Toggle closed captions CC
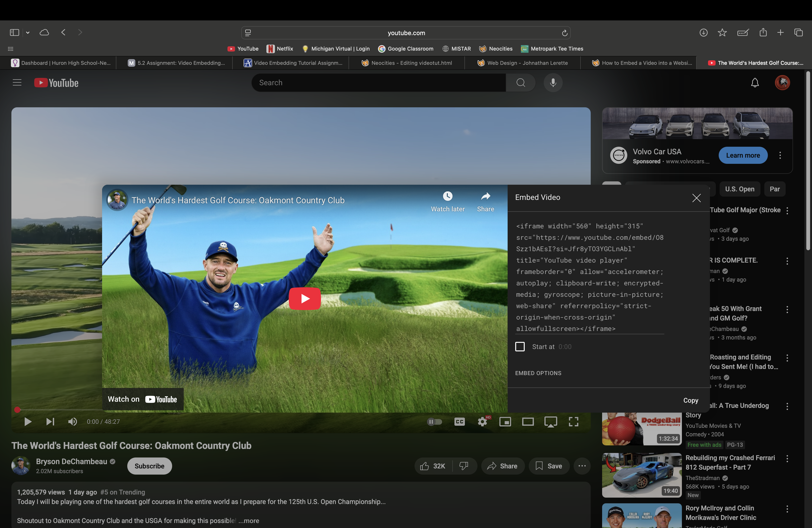 (460, 422)
